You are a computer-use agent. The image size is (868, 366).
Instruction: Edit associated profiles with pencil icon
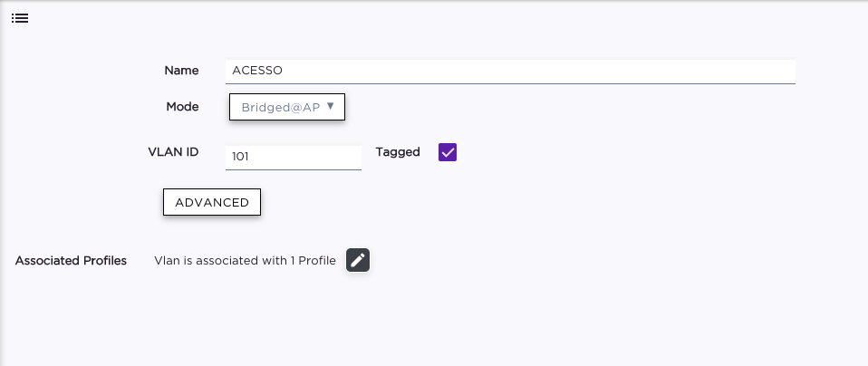coord(358,261)
